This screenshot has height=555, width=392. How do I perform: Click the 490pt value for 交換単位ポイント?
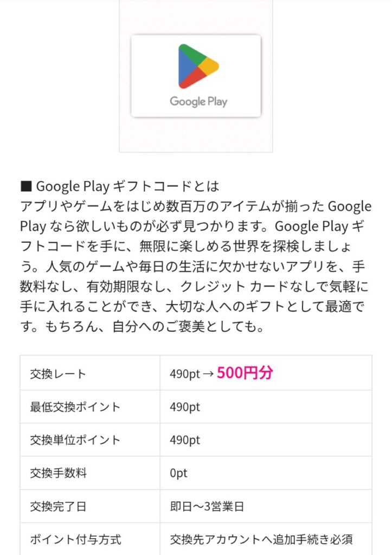pos(185,440)
